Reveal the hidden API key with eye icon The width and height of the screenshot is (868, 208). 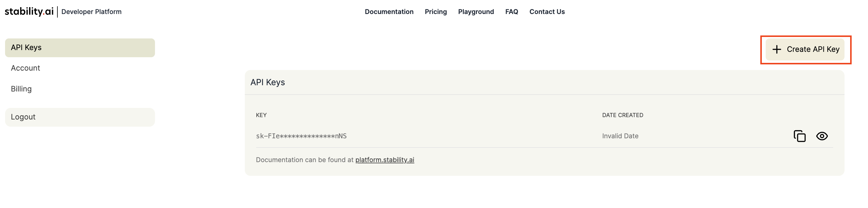pos(822,136)
